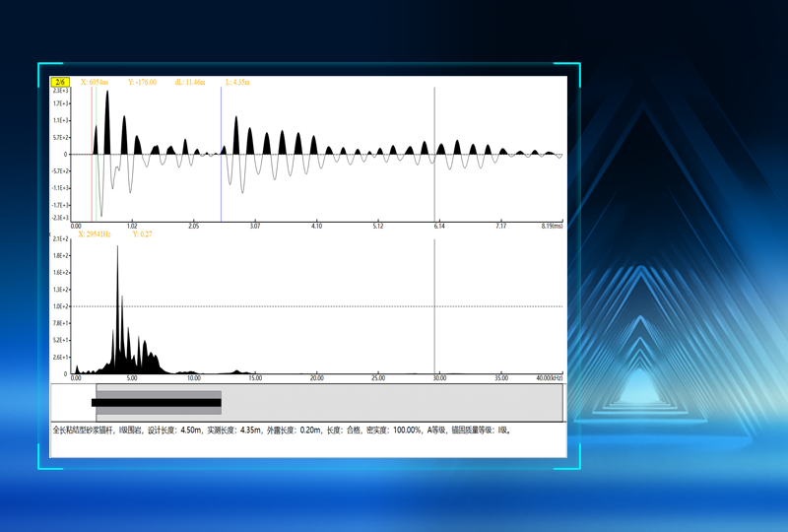Click the yellow 2/6 record index badge

pyautogui.click(x=60, y=82)
